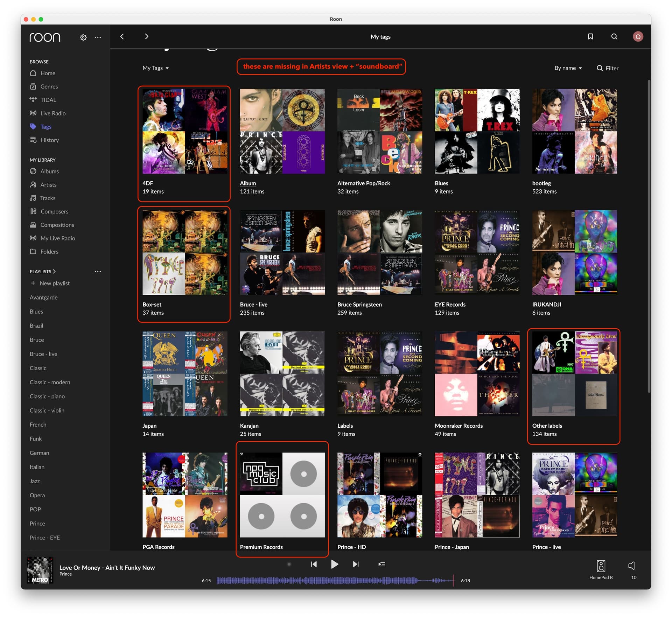Screen dimensions: 672x617
Task: Open the Karajan tag cover collage
Action: (x=282, y=374)
